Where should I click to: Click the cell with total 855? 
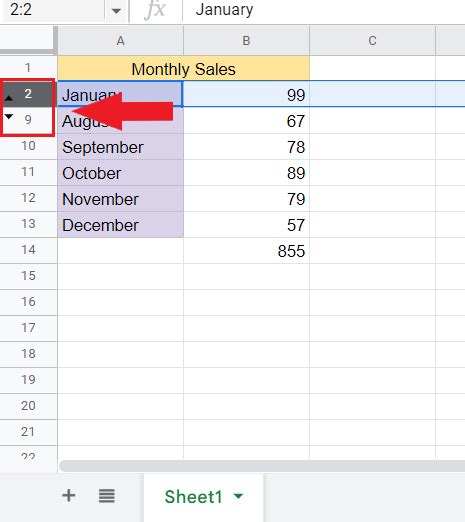(246, 251)
